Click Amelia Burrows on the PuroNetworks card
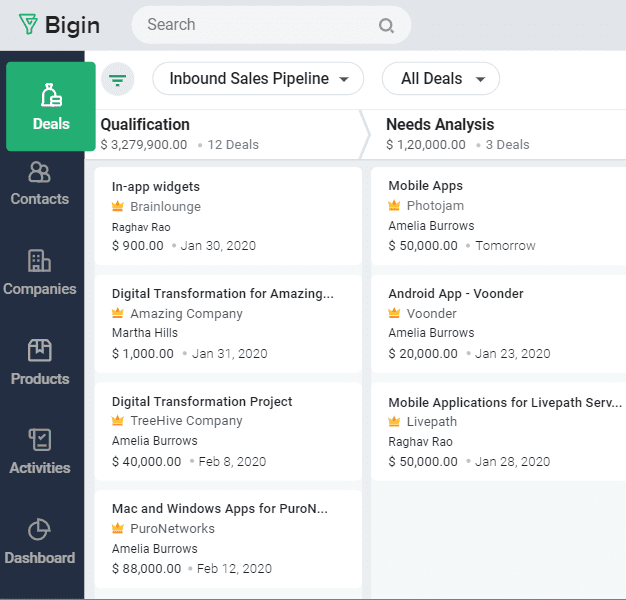This screenshot has height=600, width=626. coord(155,549)
